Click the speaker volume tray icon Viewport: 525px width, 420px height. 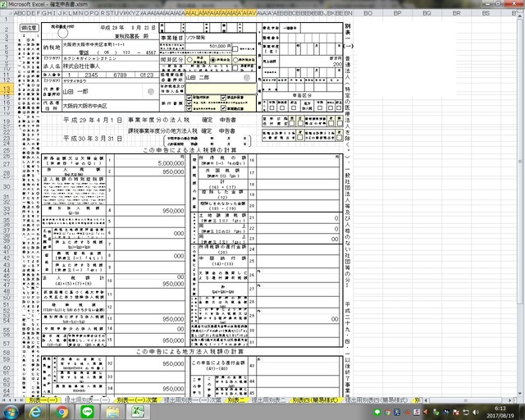(476, 412)
